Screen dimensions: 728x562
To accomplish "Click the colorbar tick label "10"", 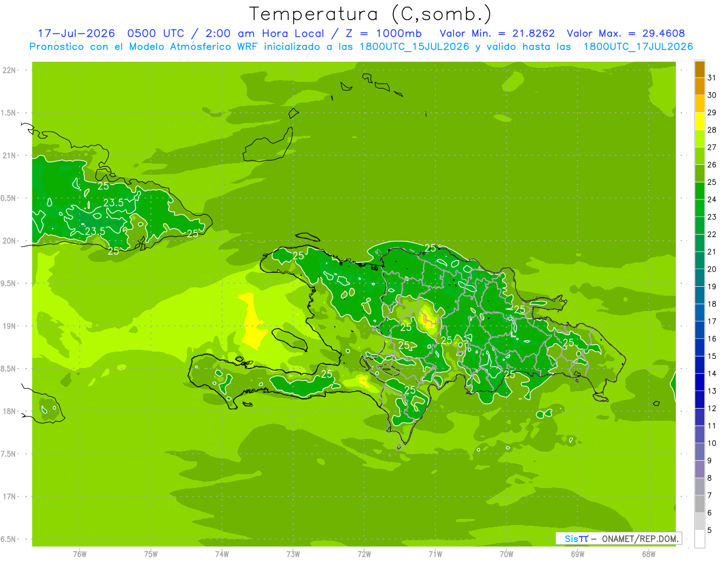I will [712, 443].
